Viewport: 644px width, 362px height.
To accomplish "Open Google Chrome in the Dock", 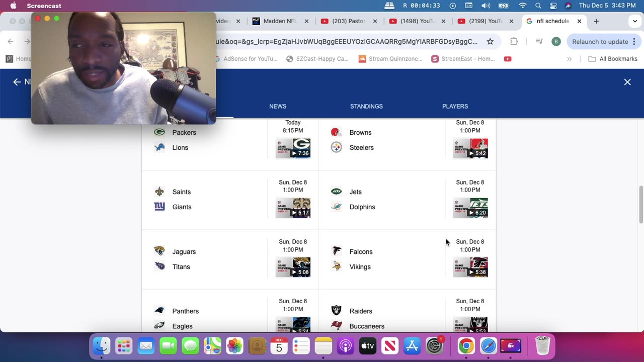I will pos(466,346).
